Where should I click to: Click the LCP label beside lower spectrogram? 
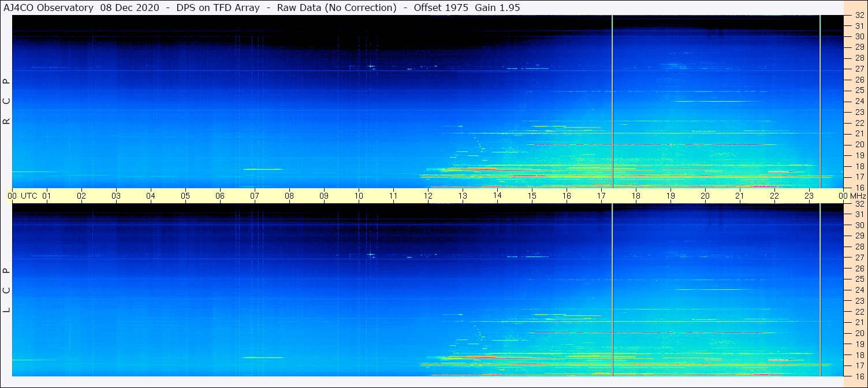pyautogui.click(x=7, y=290)
